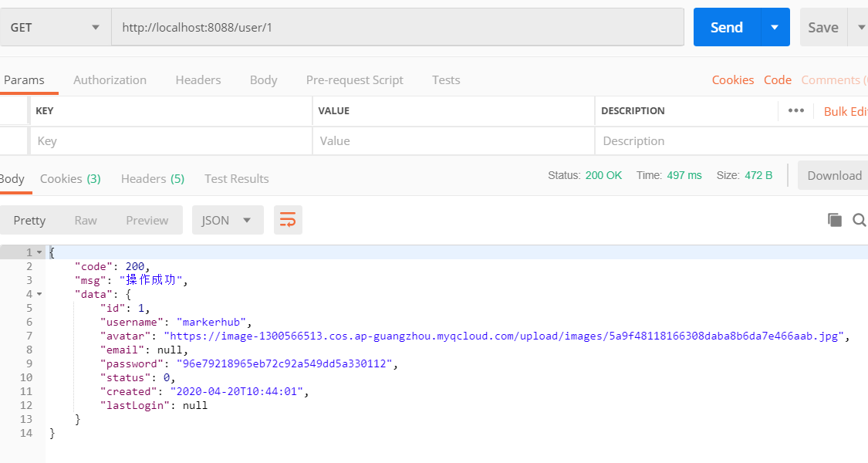Switch to the Raw response view
Image resolution: width=868 pixels, height=463 pixels.
click(86, 220)
